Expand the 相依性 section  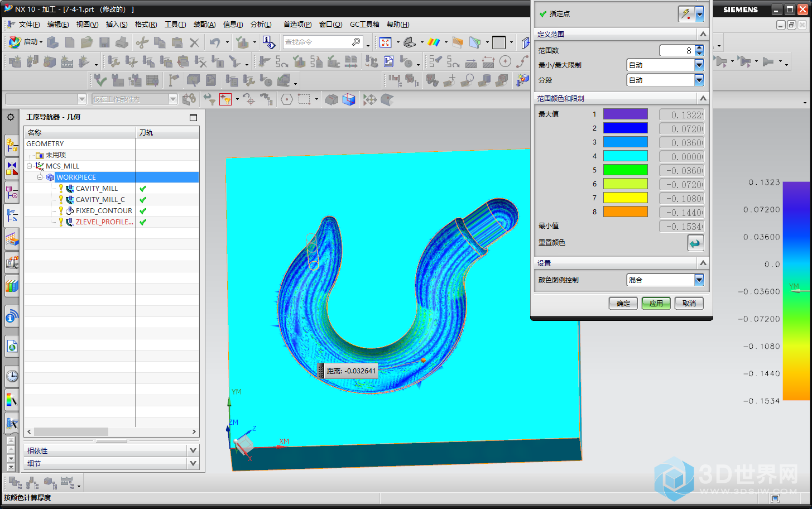pyautogui.click(x=193, y=450)
